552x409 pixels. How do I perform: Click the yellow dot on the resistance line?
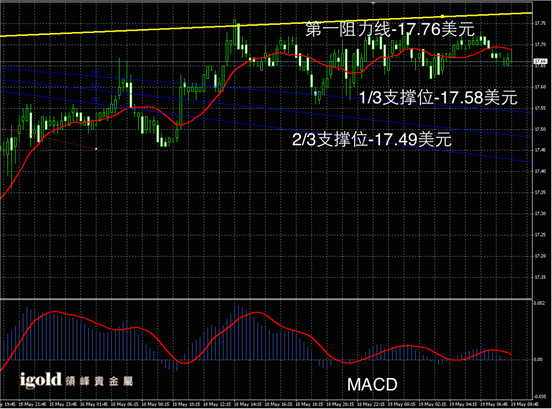(443, 16)
